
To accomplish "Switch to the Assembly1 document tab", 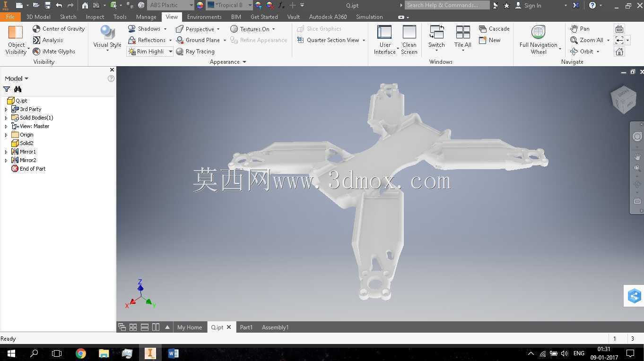I will [275, 327].
